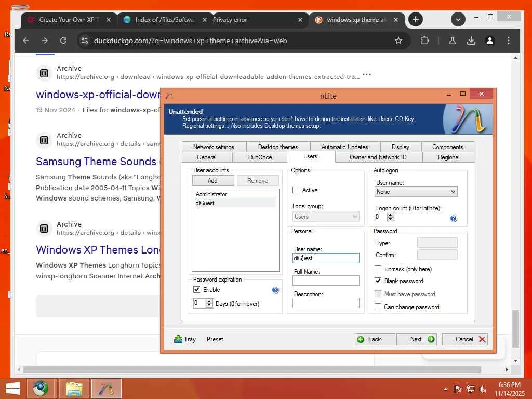Click Remove user account button
The image size is (532, 399).
[x=258, y=181]
